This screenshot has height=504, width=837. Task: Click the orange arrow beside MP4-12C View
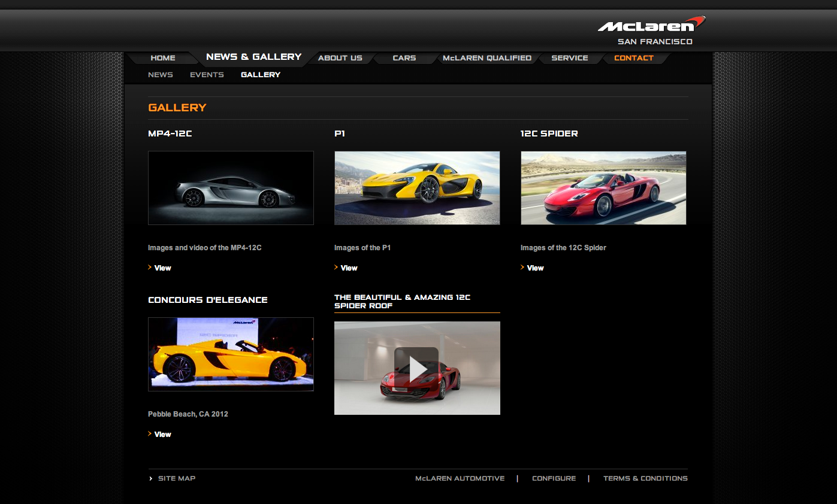(x=150, y=268)
